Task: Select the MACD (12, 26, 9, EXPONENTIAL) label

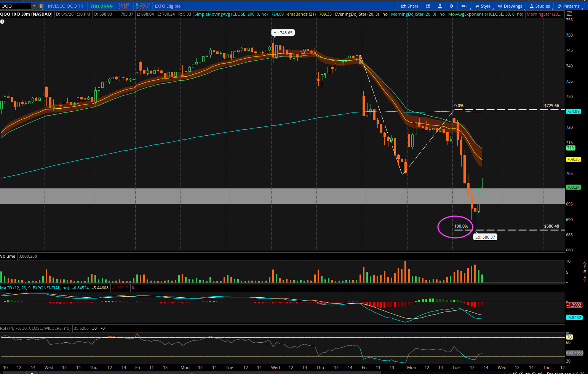Action: click(x=35, y=288)
